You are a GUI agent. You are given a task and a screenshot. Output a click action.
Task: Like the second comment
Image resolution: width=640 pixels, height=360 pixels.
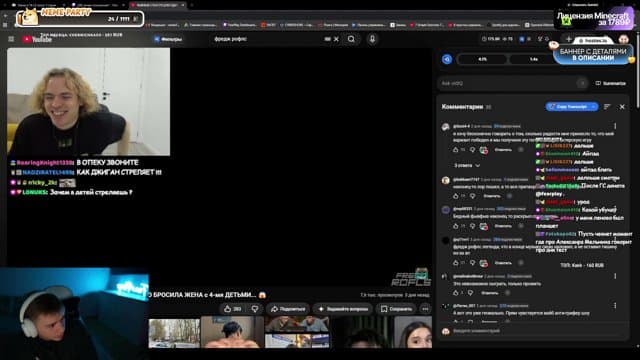click(456, 196)
